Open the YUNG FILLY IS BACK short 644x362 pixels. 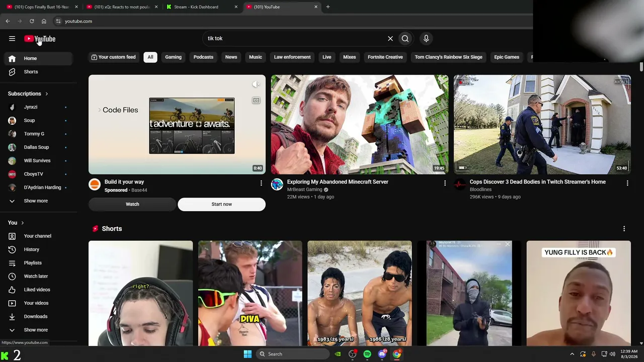pyautogui.click(x=579, y=294)
